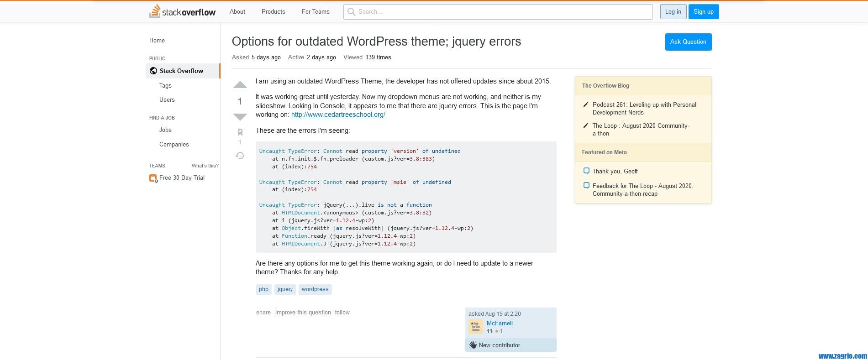Click the vote count number 1
868x360 pixels.
click(x=240, y=101)
